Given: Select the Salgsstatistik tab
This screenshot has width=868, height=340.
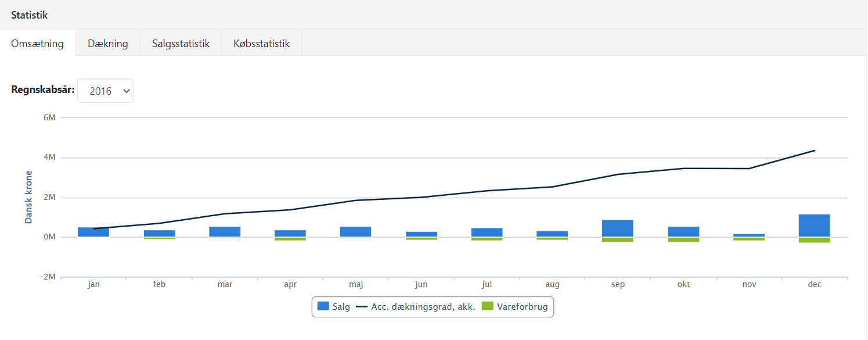Looking at the screenshot, I should [180, 42].
